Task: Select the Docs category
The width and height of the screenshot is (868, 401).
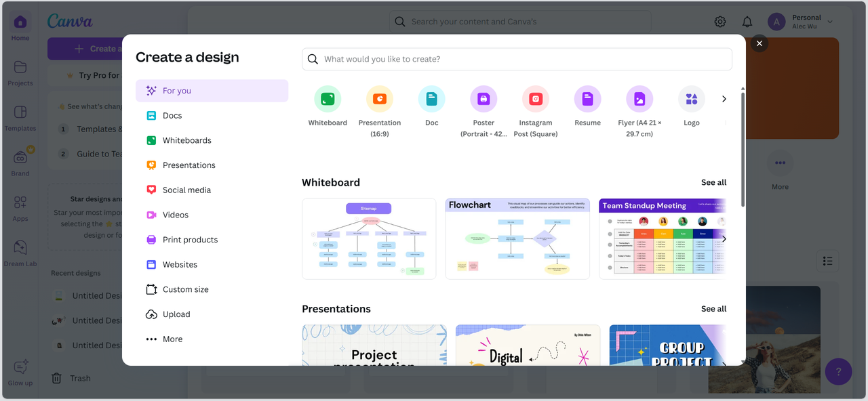Action: pos(212,116)
